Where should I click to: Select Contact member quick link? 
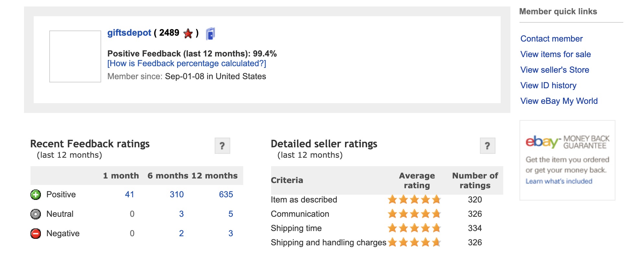(x=551, y=39)
